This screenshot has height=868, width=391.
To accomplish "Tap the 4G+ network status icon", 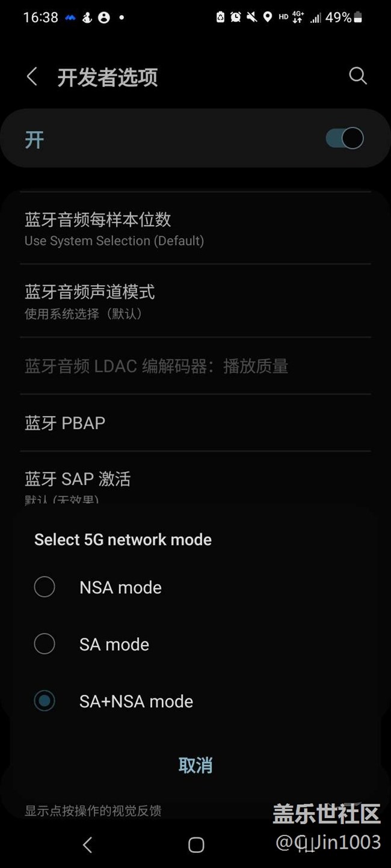I will pos(298,17).
